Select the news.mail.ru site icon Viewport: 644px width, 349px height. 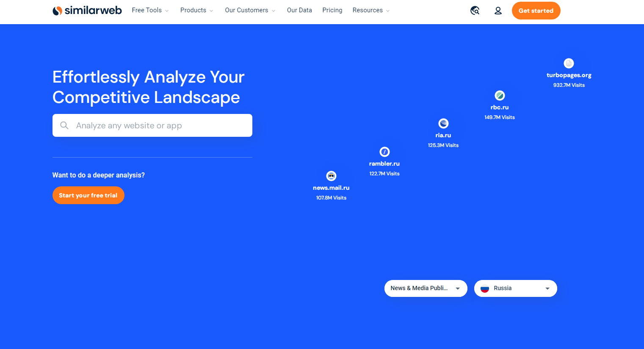pyautogui.click(x=331, y=176)
